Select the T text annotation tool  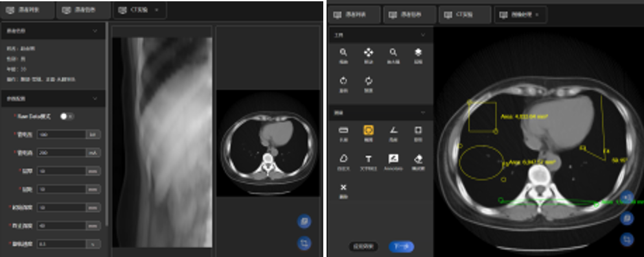coord(369,159)
